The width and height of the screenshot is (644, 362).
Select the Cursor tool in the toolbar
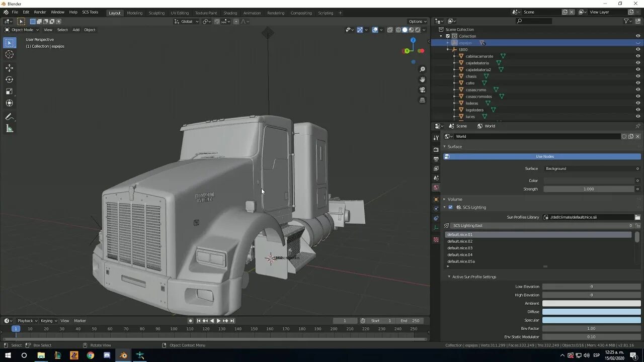click(x=9, y=55)
